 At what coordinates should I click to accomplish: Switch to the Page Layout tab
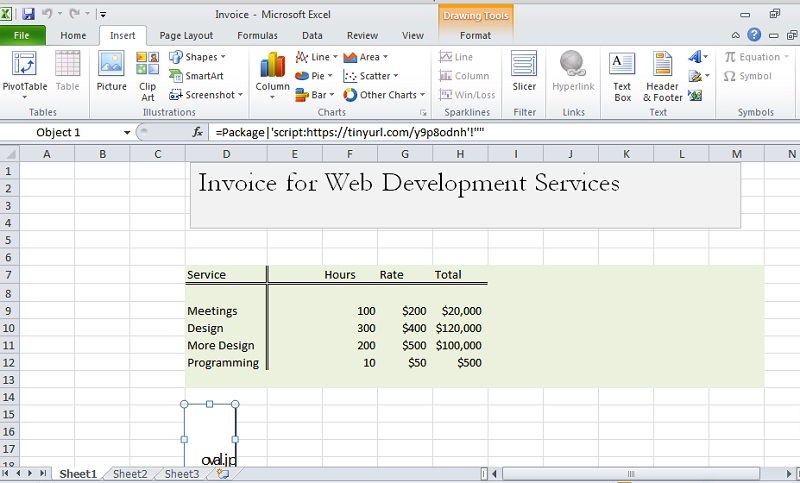pos(186,35)
